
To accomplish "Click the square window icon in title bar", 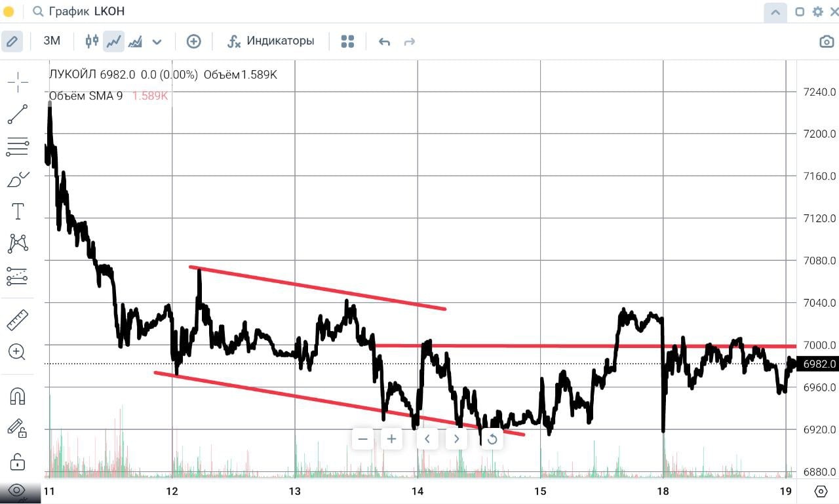I will (800, 12).
